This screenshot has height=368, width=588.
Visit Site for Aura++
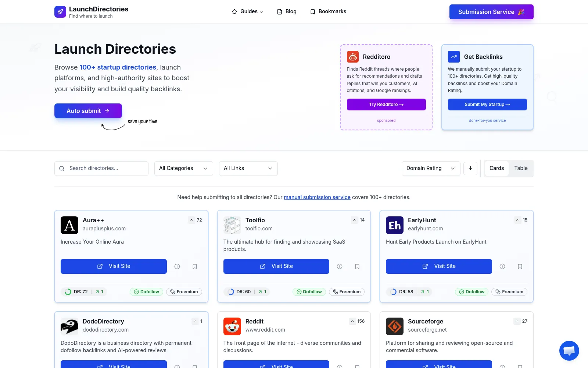[x=114, y=266]
